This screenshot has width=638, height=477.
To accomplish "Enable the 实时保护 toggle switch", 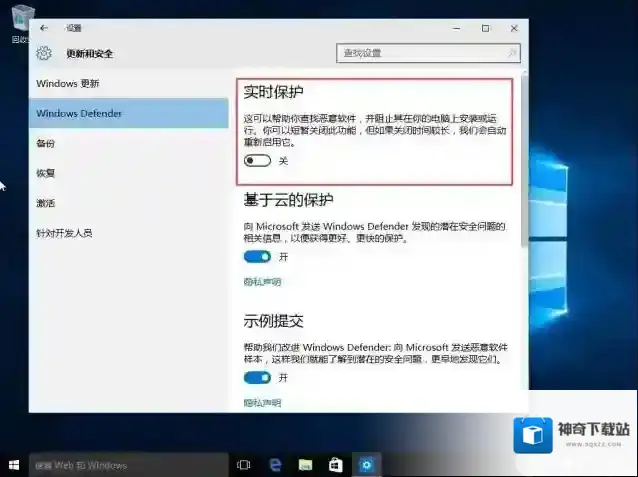I will (x=257, y=161).
